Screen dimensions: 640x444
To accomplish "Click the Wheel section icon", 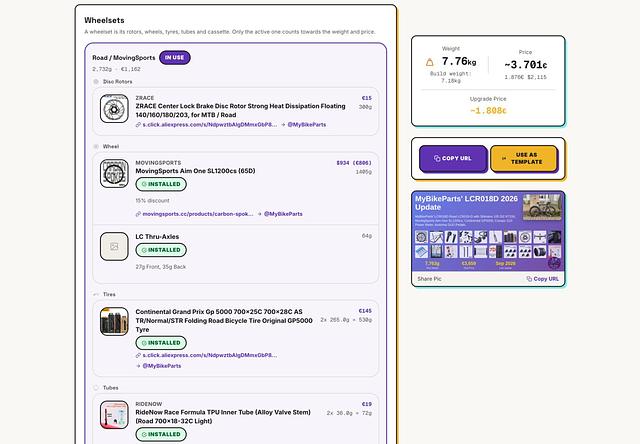I will (x=96, y=147).
